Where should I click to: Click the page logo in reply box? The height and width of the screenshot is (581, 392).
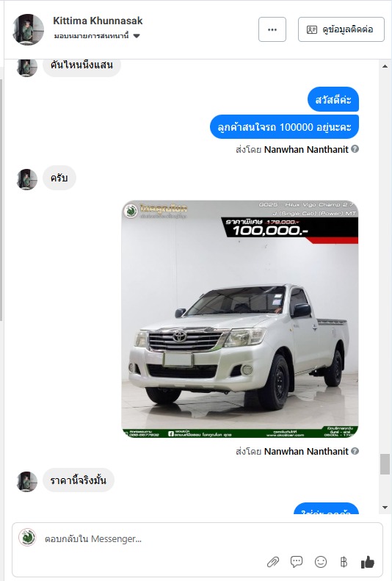coord(27,537)
